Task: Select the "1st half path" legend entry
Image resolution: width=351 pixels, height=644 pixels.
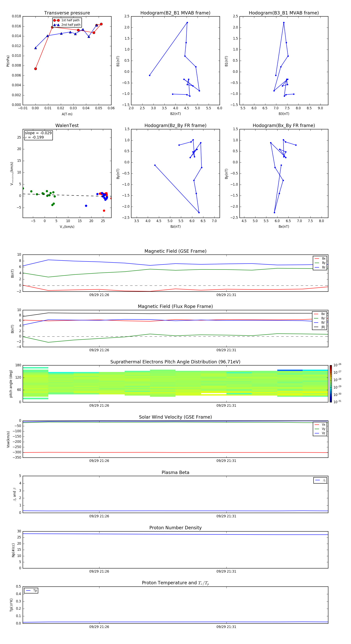Action: coord(66,20)
